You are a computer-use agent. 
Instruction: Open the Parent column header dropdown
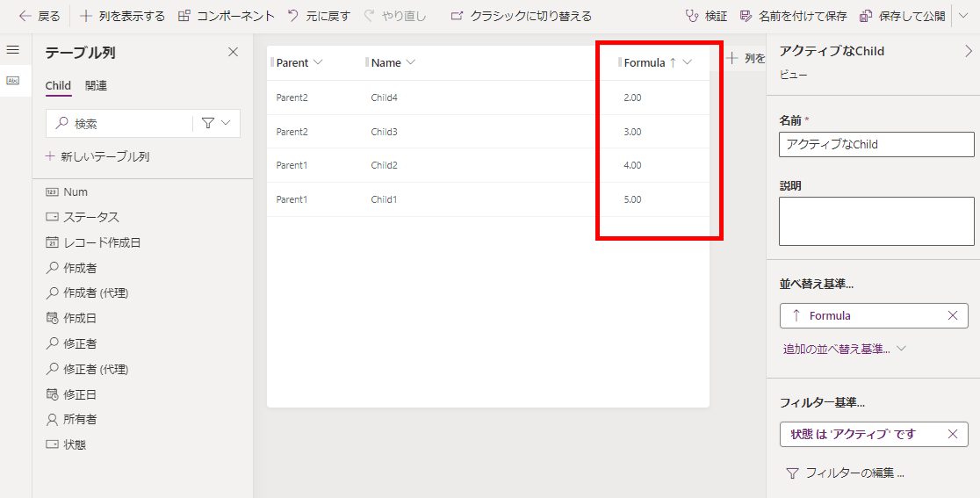click(x=318, y=62)
